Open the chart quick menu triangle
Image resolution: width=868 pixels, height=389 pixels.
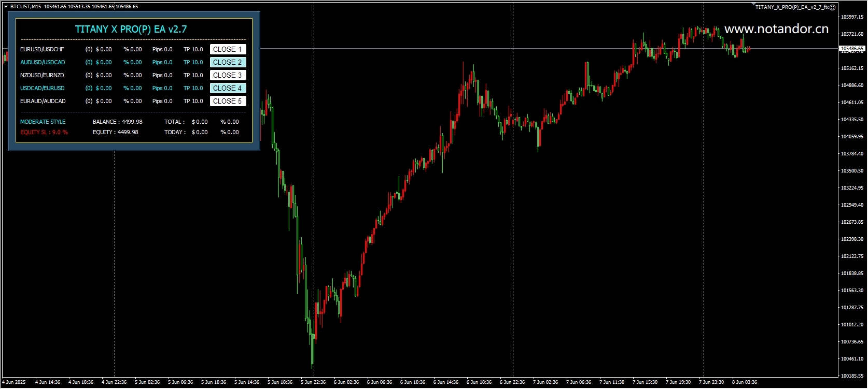[x=6, y=7]
